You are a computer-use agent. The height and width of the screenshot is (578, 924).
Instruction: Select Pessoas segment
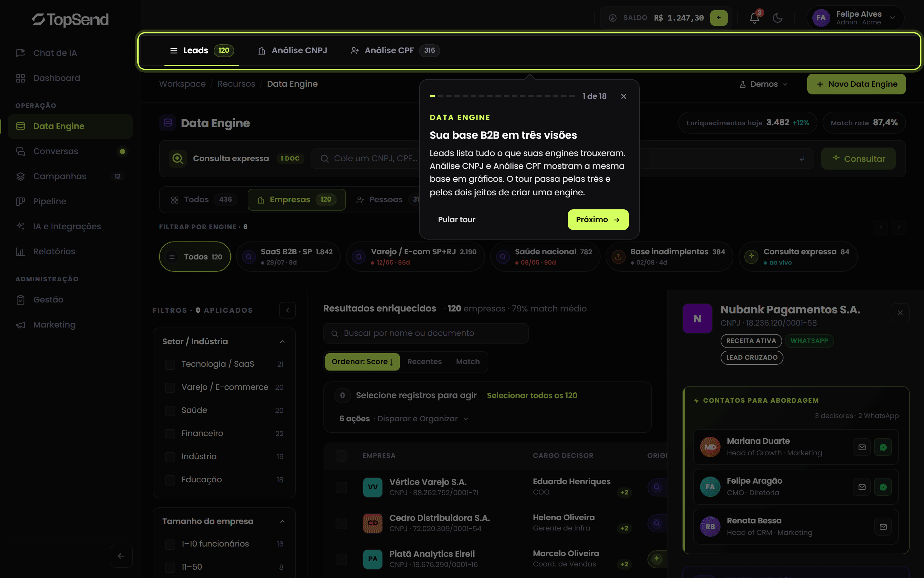click(386, 199)
